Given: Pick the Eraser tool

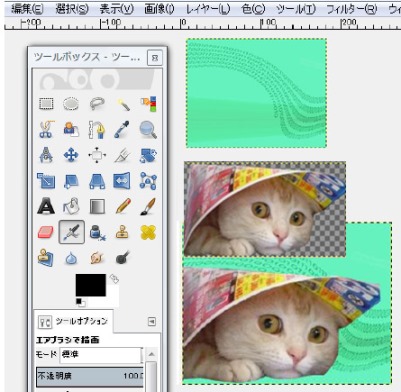Looking at the screenshot, I should (46, 232).
